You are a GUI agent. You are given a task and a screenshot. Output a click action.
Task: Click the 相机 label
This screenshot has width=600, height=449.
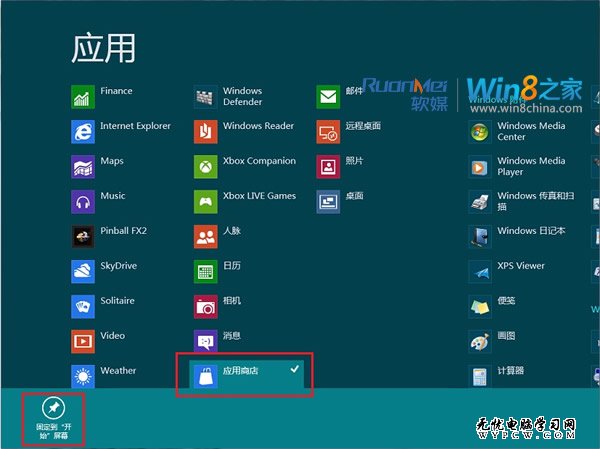point(232,301)
